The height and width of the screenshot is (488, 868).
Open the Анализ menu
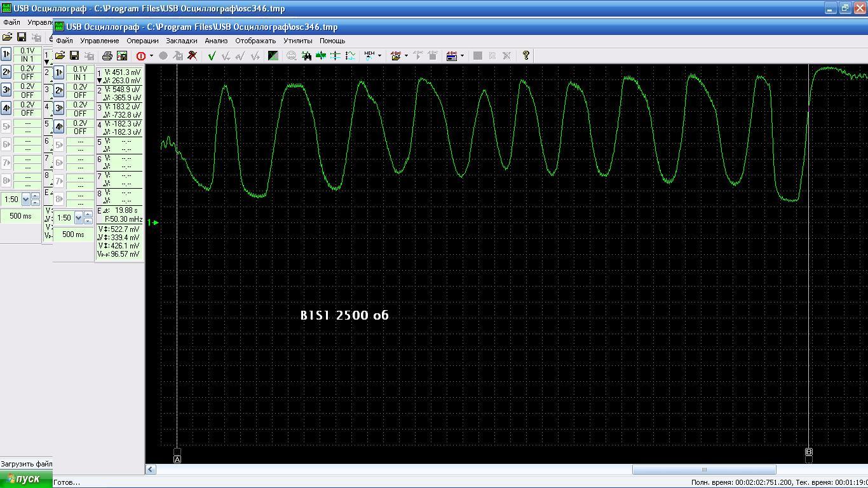pyautogui.click(x=216, y=41)
